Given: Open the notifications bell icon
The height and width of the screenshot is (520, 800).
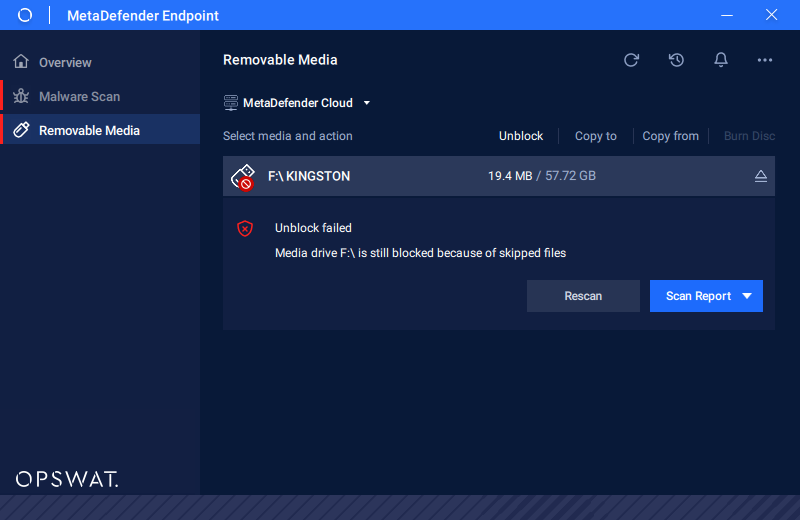Looking at the screenshot, I should (x=720, y=60).
